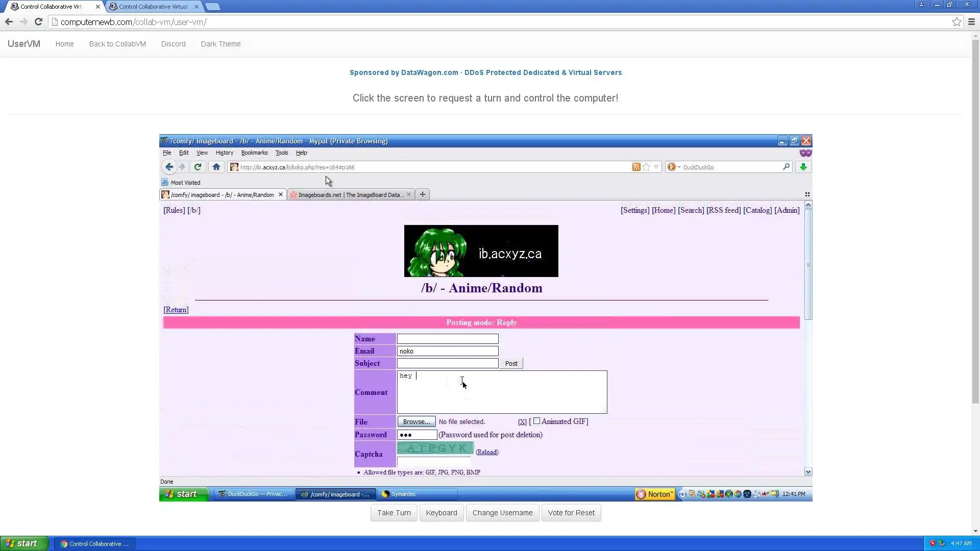Toggle the Animated GIF checkbox
980x551 pixels.
(536, 421)
